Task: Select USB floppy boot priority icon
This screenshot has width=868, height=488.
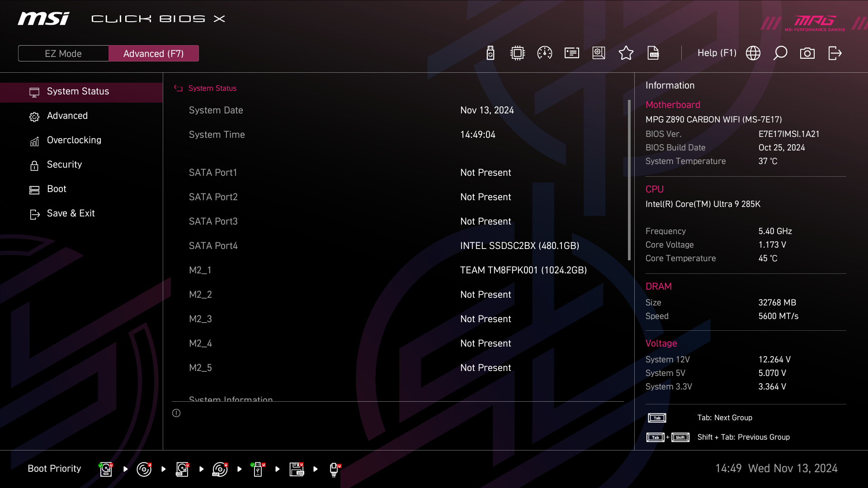Action: 297,469
